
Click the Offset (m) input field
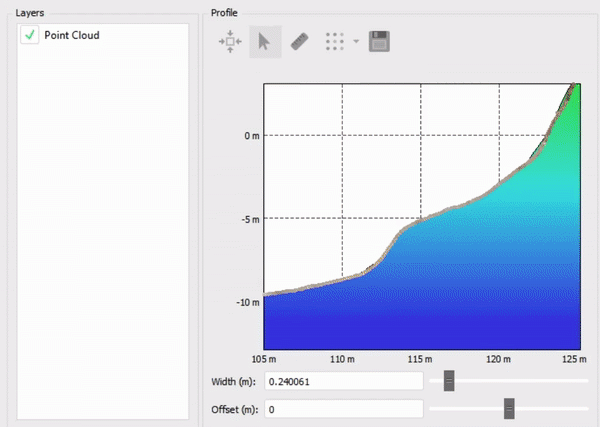pos(344,409)
